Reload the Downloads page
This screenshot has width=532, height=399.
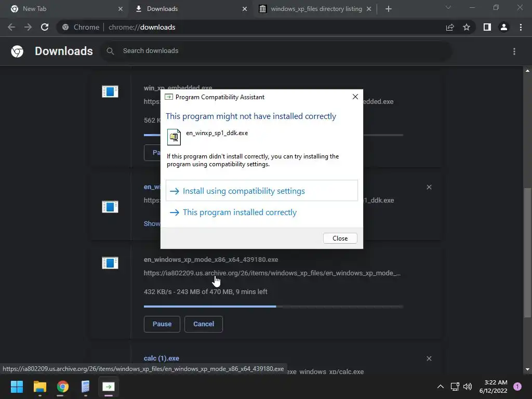click(45, 27)
